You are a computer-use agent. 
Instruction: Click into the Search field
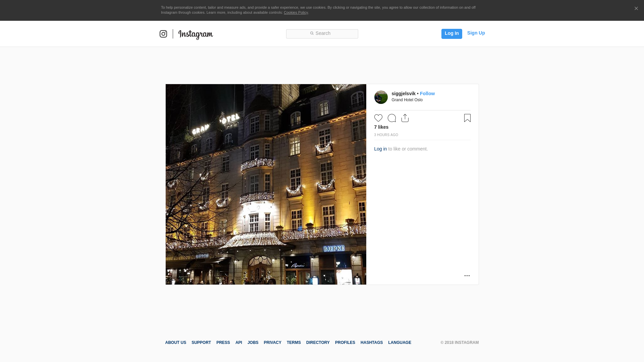pyautogui.click(x=322, y=34)
